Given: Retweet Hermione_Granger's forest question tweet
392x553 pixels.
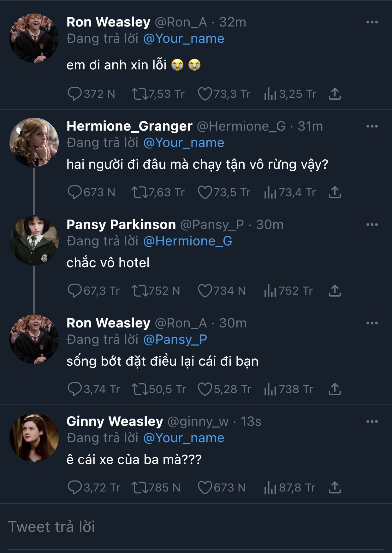Looking at the screenshot, I should [x=140, y=192].
